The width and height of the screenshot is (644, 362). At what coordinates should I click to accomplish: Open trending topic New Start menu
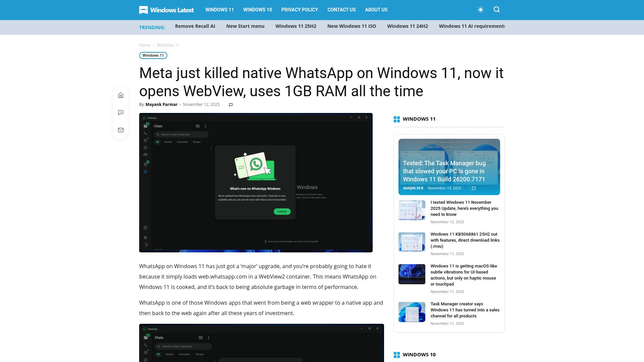coord(245,26)
